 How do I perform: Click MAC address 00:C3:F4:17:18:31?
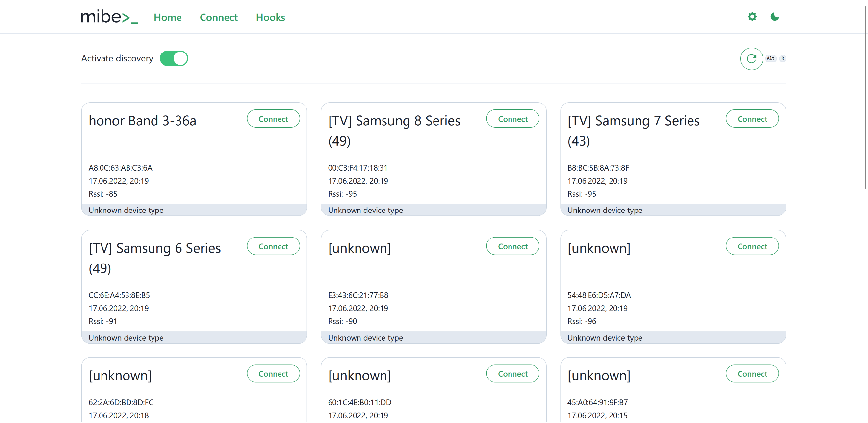[x=358, y=168]
